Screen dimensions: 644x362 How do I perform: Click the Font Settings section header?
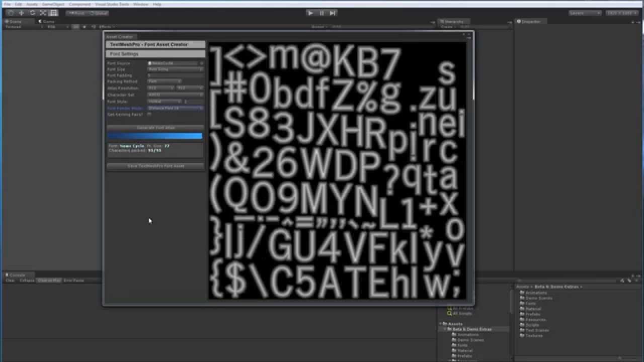pos(155,54)
